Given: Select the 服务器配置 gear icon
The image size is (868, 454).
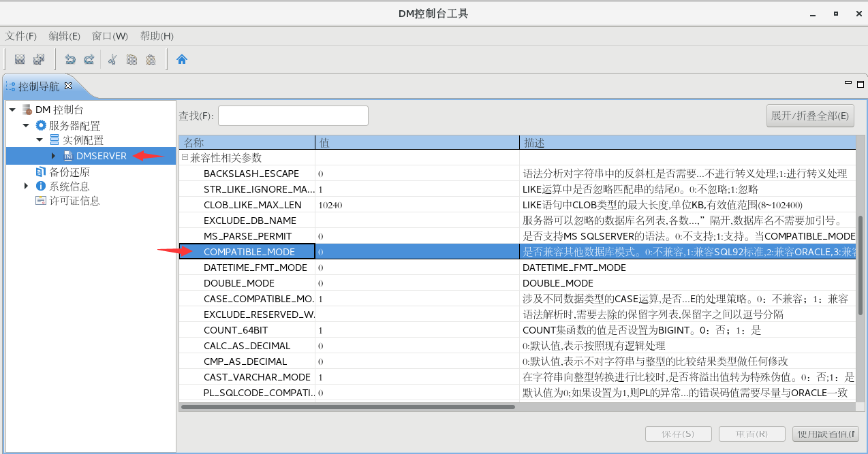Looking at the screenshot, I should (x=41, y=125).
